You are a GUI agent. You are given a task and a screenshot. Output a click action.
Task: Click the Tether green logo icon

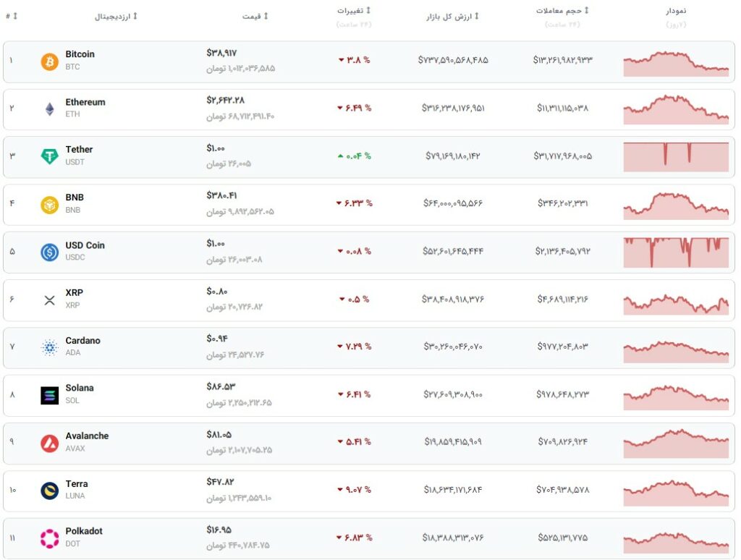point(50,156)
